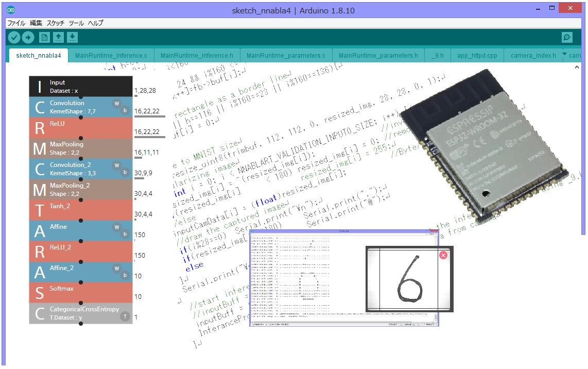
Task: Click the b badge on the Convolution layer
Action: pyautogui.click(x=125, y=110)
